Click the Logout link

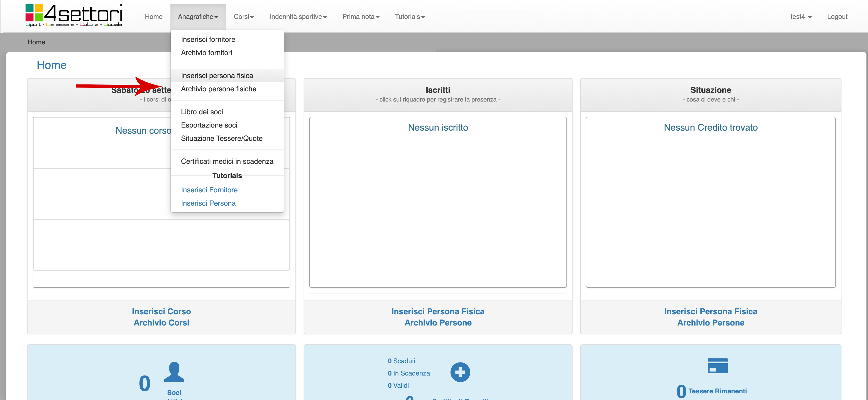pyautogui.click(x=837, y=17)
